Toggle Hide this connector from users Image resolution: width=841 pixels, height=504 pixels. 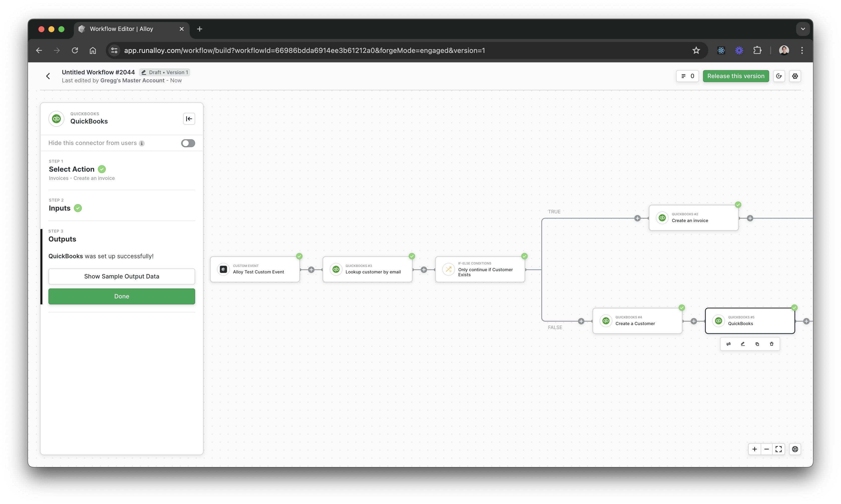(188, 143)
